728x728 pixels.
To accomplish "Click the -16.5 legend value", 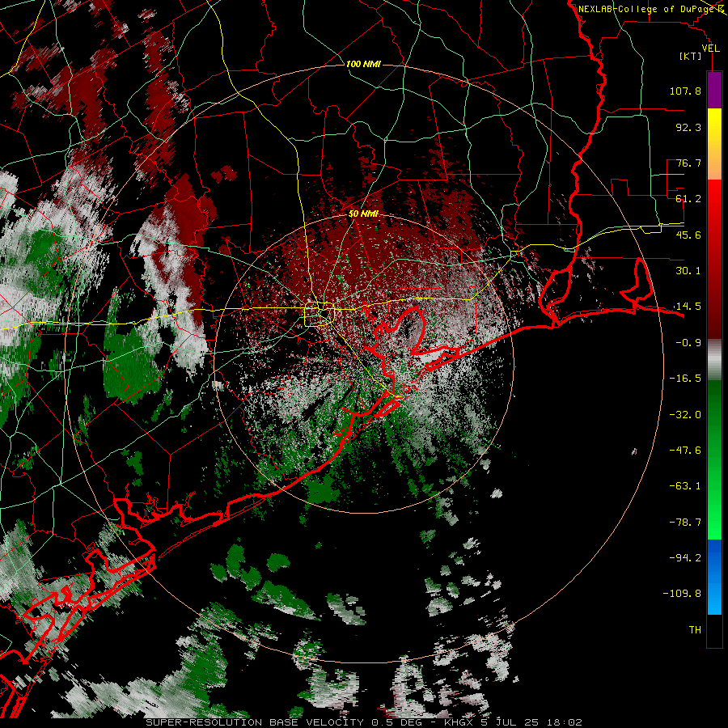I will click(685, 379).
